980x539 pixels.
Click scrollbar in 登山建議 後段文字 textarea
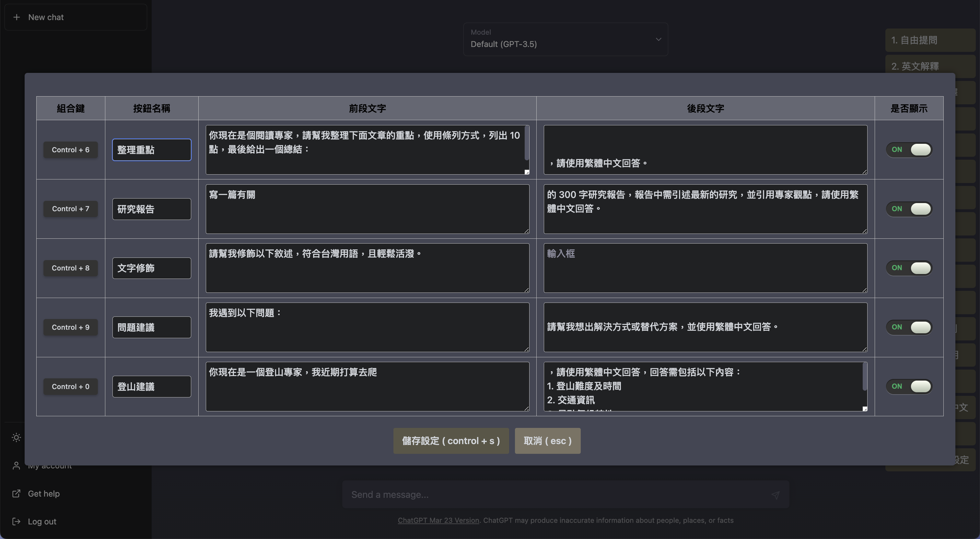[x=864, y=377]
